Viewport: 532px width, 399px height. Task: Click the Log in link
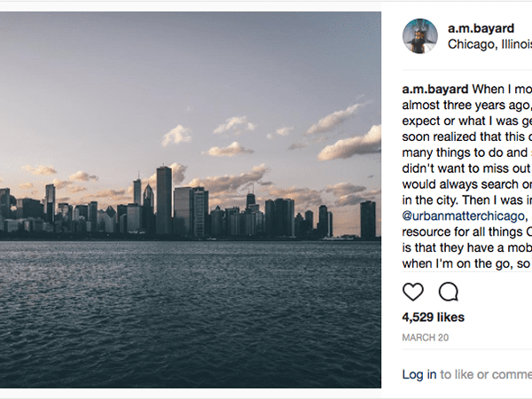[419, 375]
